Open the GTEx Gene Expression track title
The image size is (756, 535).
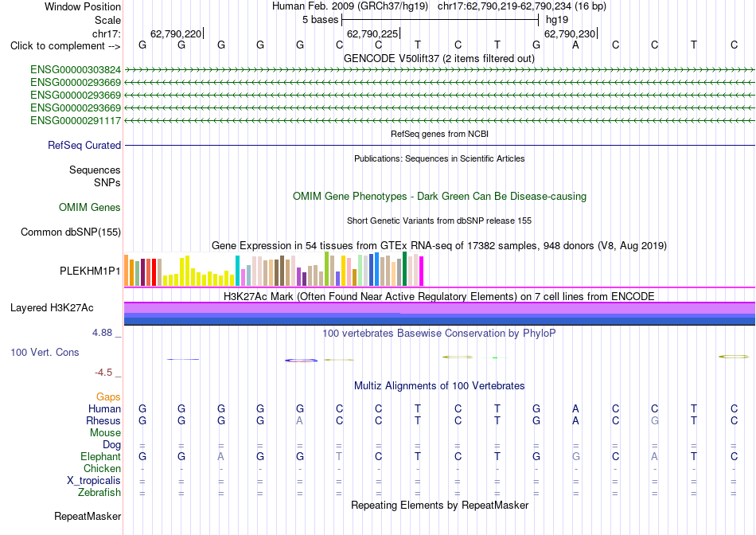439,245
